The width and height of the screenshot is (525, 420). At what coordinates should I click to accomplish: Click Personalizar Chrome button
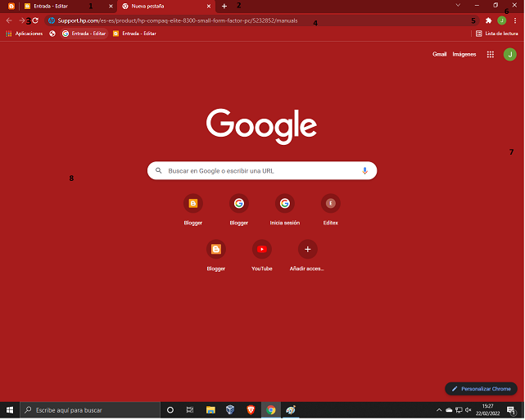pos(481,389)
